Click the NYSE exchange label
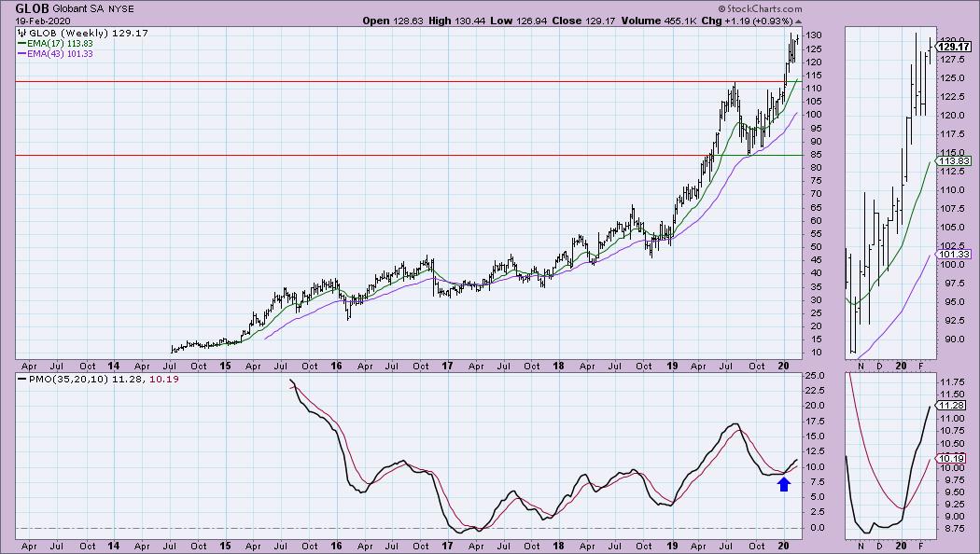Screen dimensions: 980x554 pos(120,9)
